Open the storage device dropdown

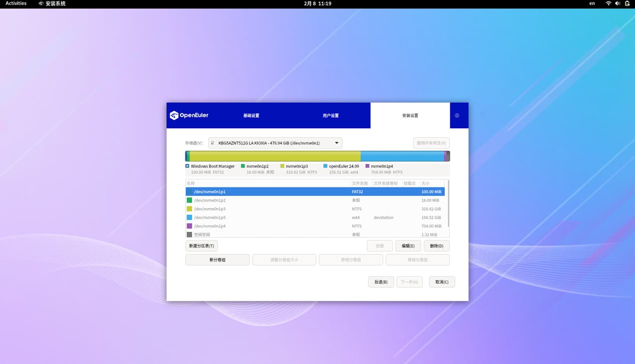pyautogui.click(x=275, y=143)
